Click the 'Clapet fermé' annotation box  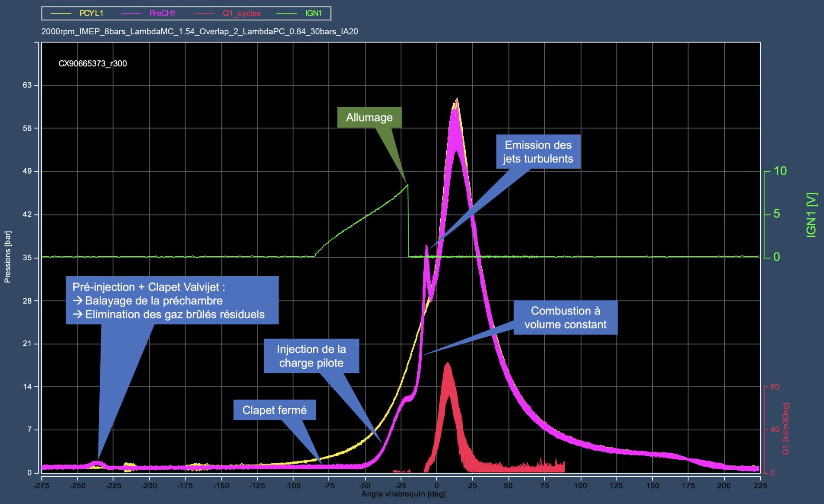pyautogui.click(x=274, y=410)
